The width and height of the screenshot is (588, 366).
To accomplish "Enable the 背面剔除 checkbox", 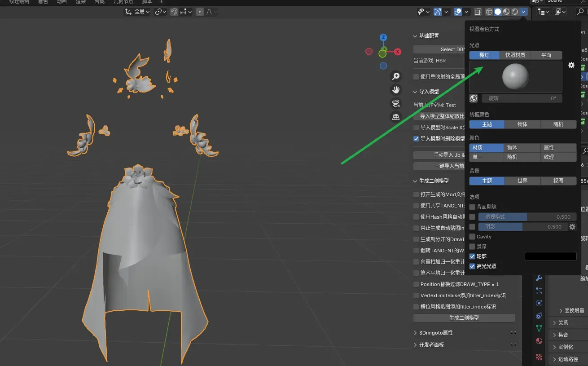I will click(472, 207).
